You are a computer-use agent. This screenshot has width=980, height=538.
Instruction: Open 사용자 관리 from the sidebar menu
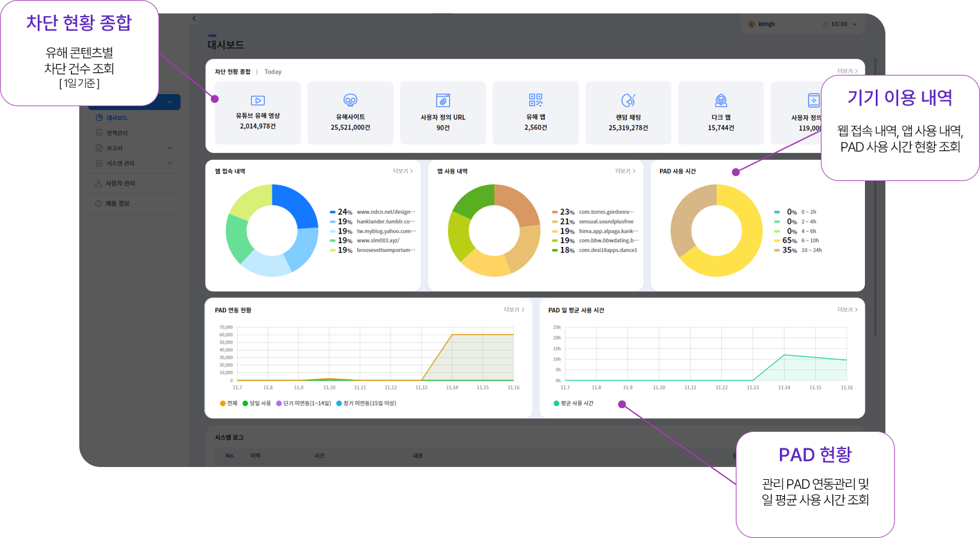tap(120, 184)
